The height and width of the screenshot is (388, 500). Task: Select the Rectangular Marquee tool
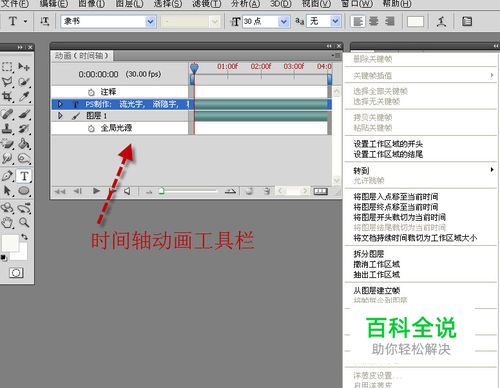[x=7, y=67]
